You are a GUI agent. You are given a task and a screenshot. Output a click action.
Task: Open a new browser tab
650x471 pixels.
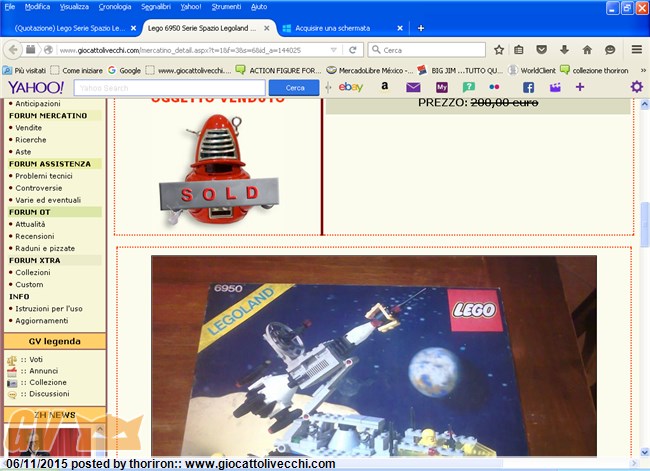[420, 28]
